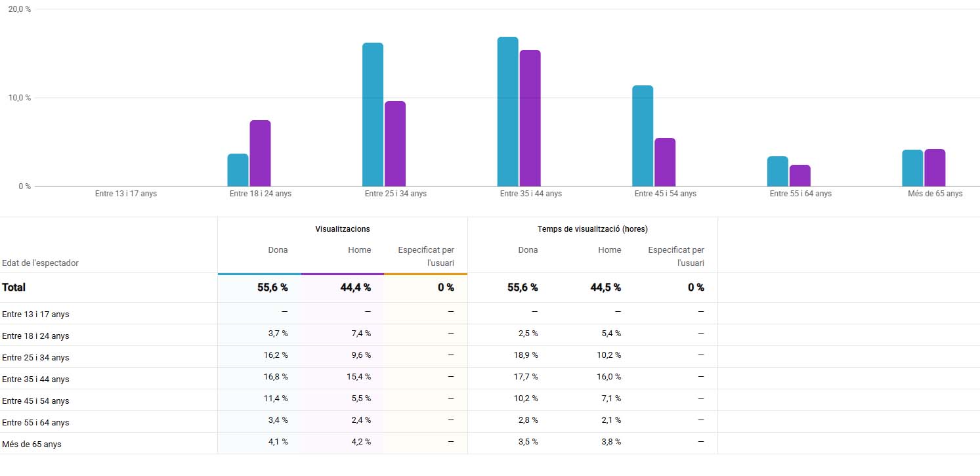Select the Total row label
Screen dimensions: 980x476
click(x=14, y=288)
